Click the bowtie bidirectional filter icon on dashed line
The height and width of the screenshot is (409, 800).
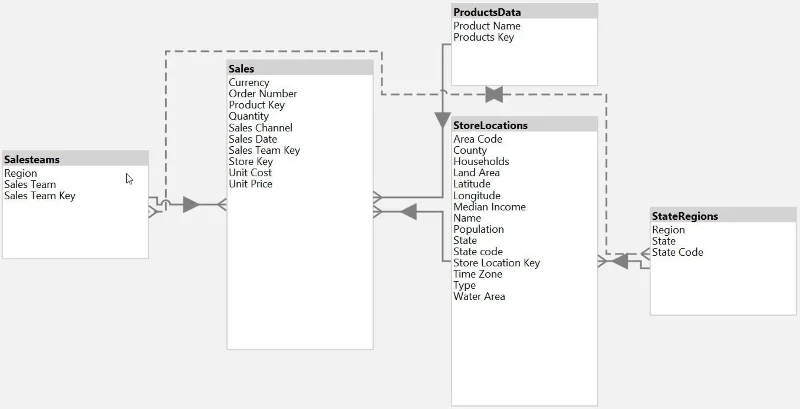(494, 94)
